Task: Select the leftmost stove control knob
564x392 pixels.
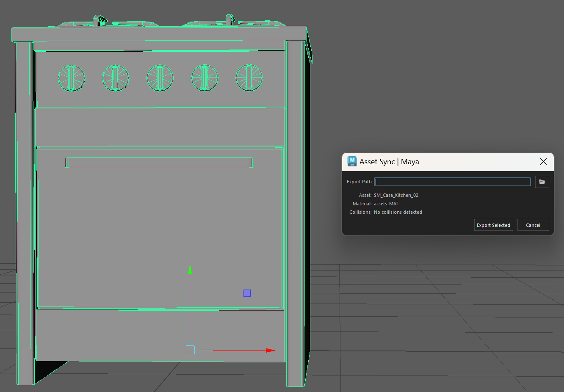Action: pos(71,78)
